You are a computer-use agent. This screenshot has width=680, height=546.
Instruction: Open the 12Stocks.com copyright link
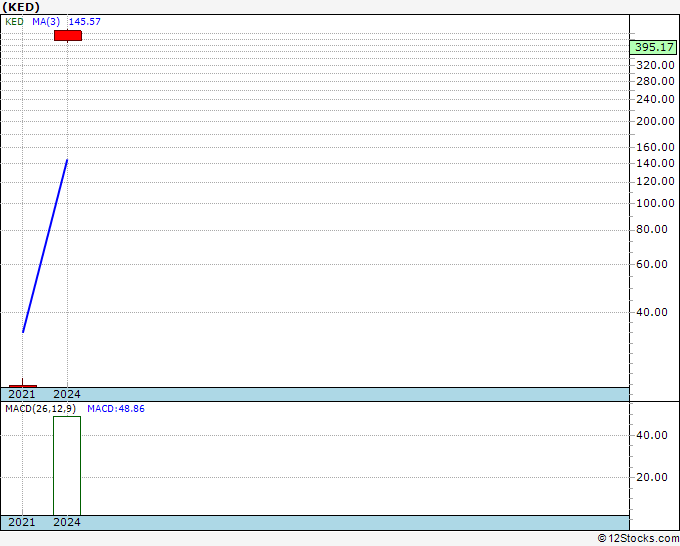(x=638, y=539)
